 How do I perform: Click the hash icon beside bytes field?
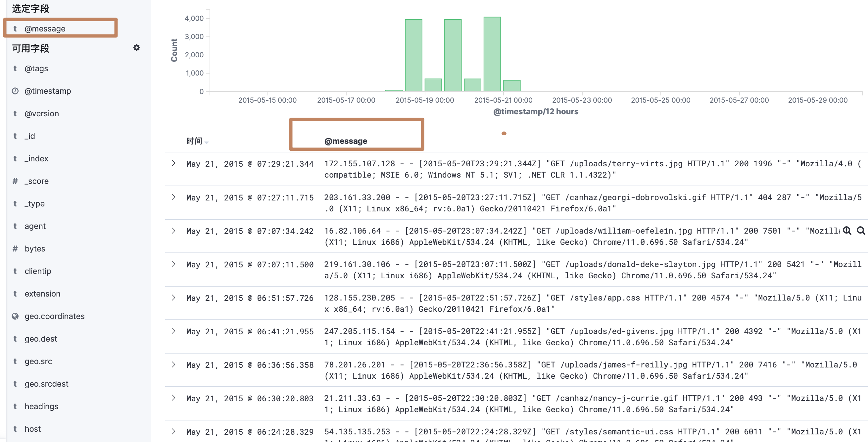click(x=15, y=249)
